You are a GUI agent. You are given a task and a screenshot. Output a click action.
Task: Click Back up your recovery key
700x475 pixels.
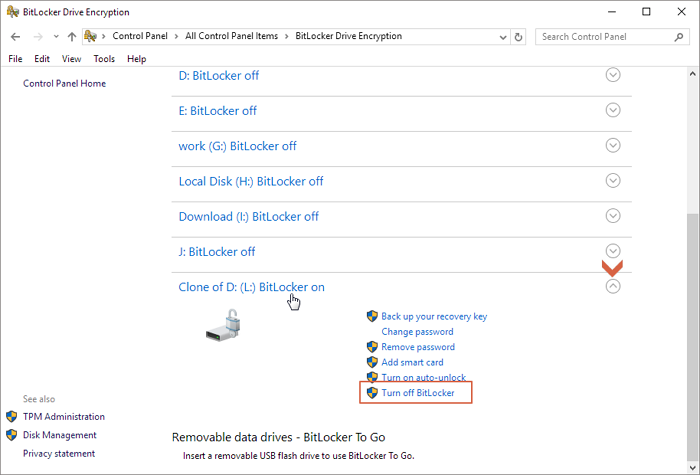click(x=434, y=316)
